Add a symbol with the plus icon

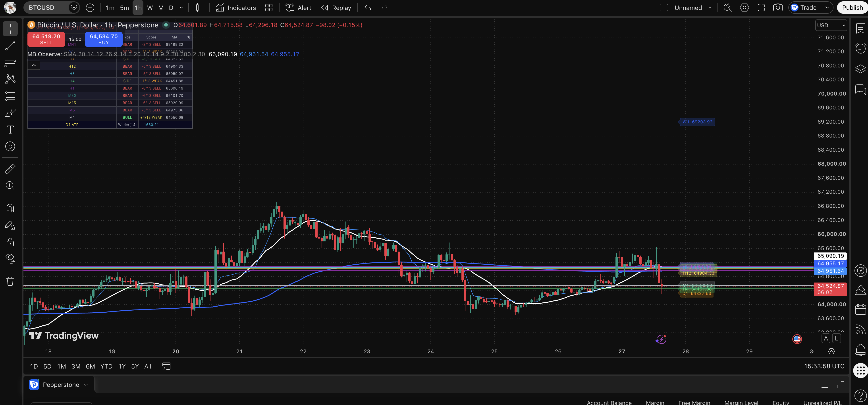coord(90,8)
